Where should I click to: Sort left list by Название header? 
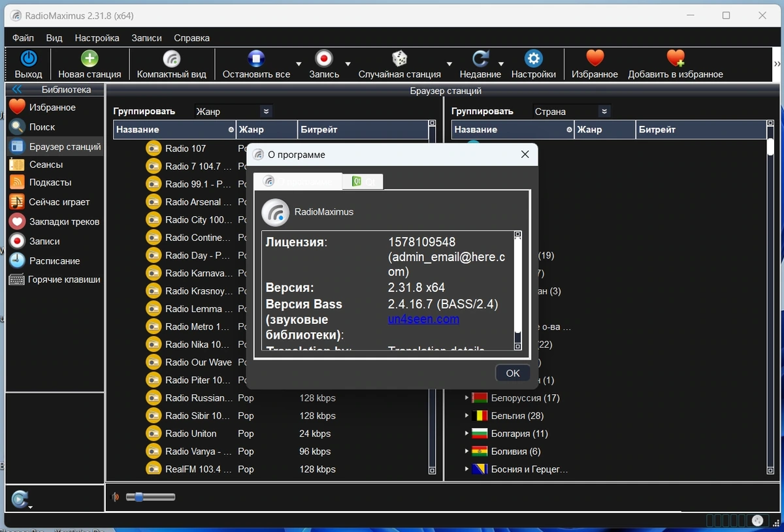coord(174,129)
